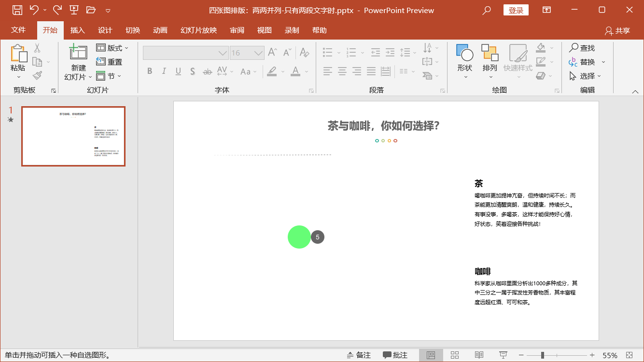Click the 登录 sign-in button

point(516,10)
